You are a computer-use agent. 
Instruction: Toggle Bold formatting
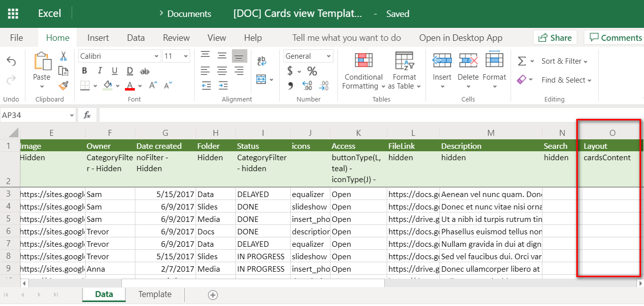[x=85, y=71]
